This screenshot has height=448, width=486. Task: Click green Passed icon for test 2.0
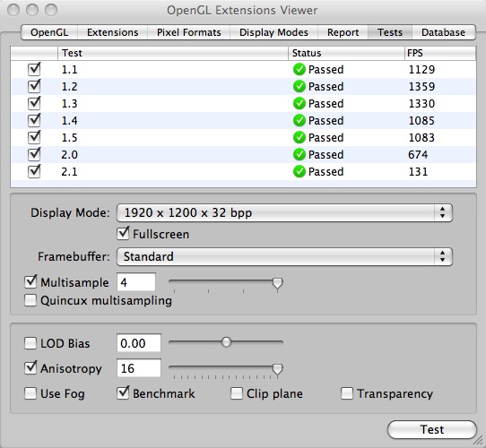click(x=299, y=155)
